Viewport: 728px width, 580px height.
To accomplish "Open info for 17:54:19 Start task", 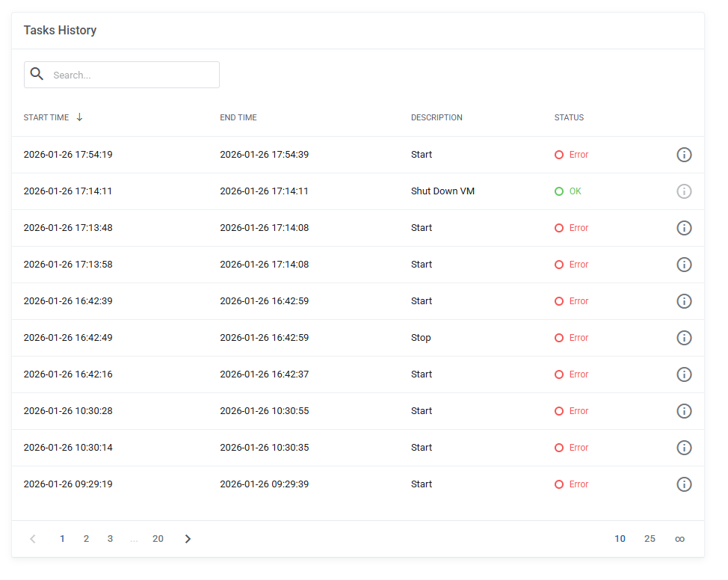I will (684, 155).
